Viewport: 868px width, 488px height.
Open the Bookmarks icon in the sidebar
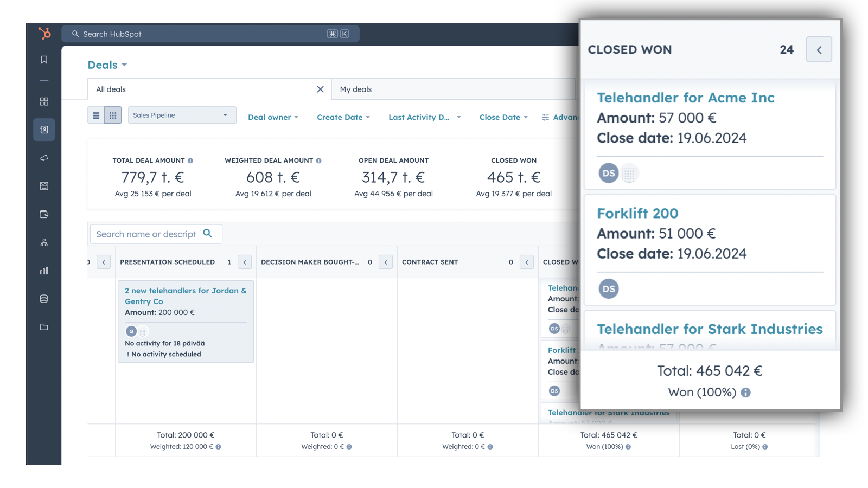(x=44, y=60)
